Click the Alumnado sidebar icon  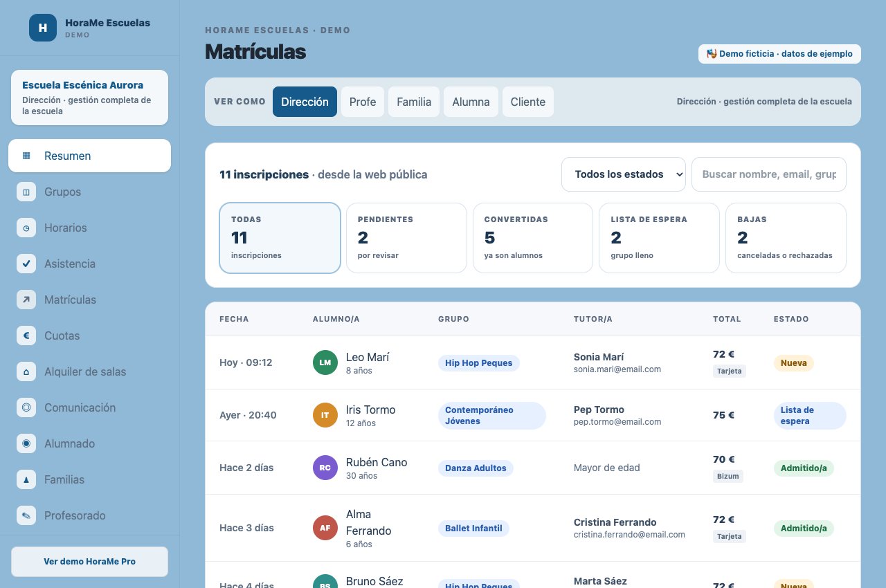26,443
